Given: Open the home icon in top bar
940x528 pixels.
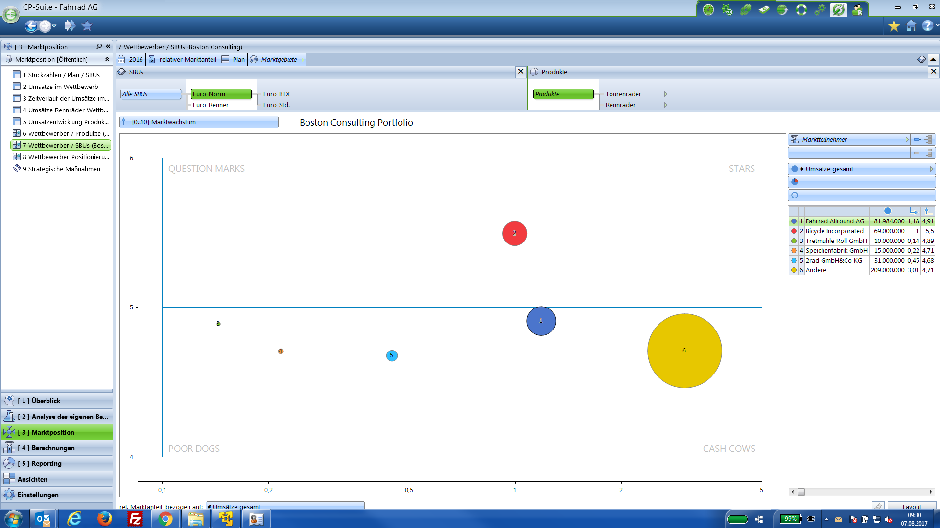Looking at the screenshot, I should click(911, 26).
